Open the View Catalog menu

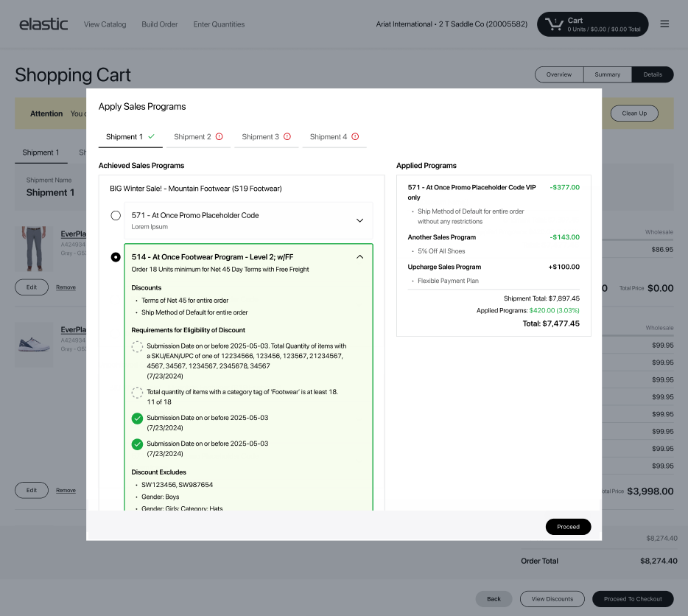tap(105, 24)
